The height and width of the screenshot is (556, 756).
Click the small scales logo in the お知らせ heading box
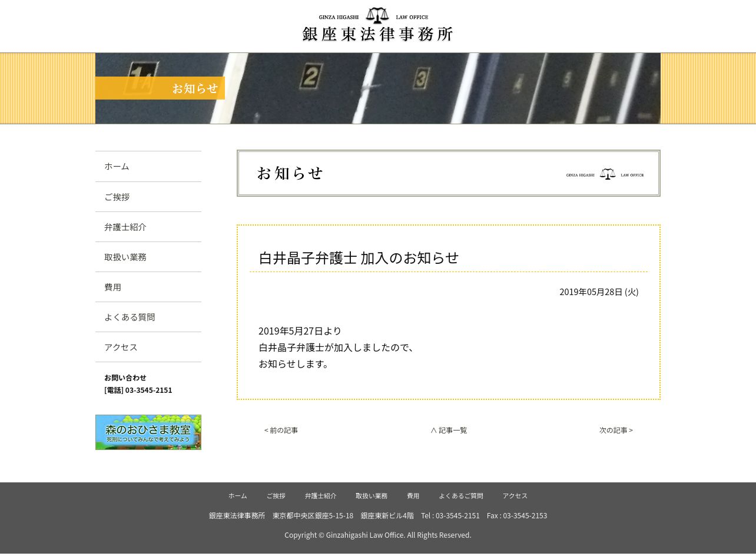point(605,174)
